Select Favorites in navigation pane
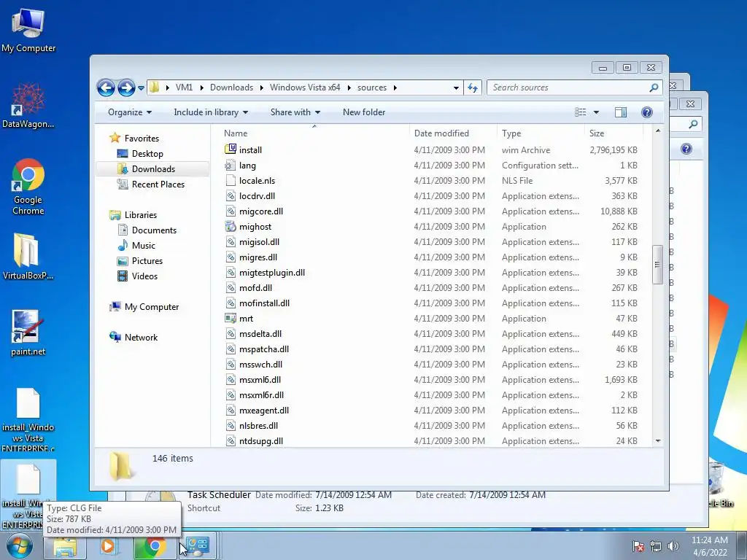 pos(142,138)
